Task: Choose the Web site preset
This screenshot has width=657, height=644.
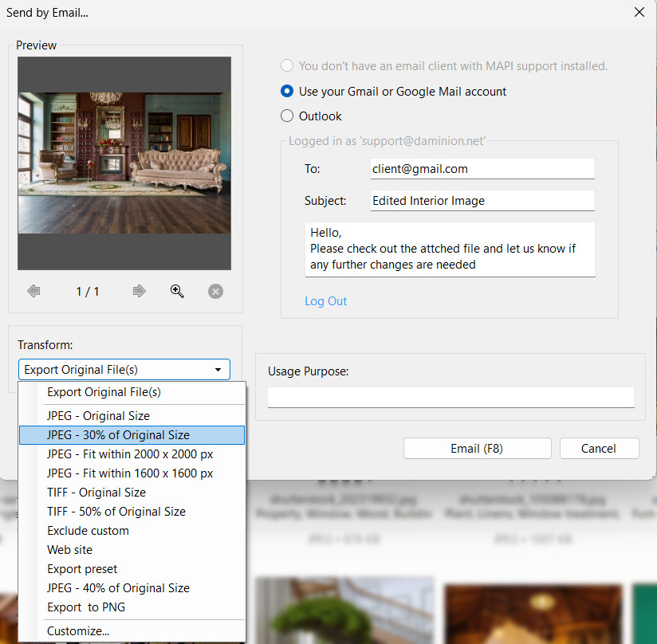Action: 69,550
